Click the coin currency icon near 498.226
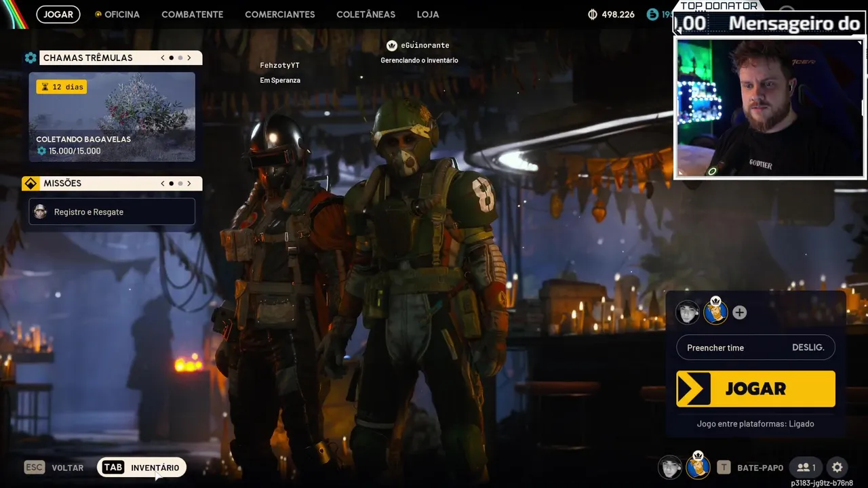This screenshot has height=488, width=868. tap(593, 14)
